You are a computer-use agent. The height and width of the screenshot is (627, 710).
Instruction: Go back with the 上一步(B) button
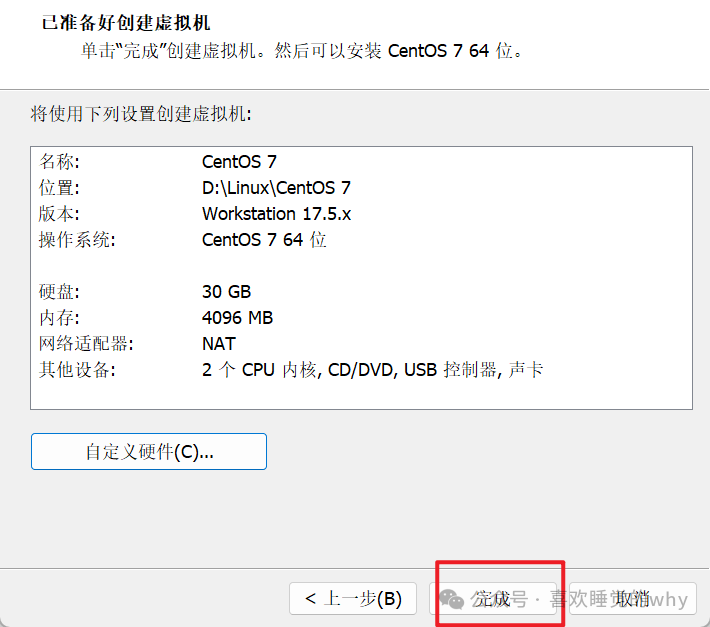click(353, 598)
